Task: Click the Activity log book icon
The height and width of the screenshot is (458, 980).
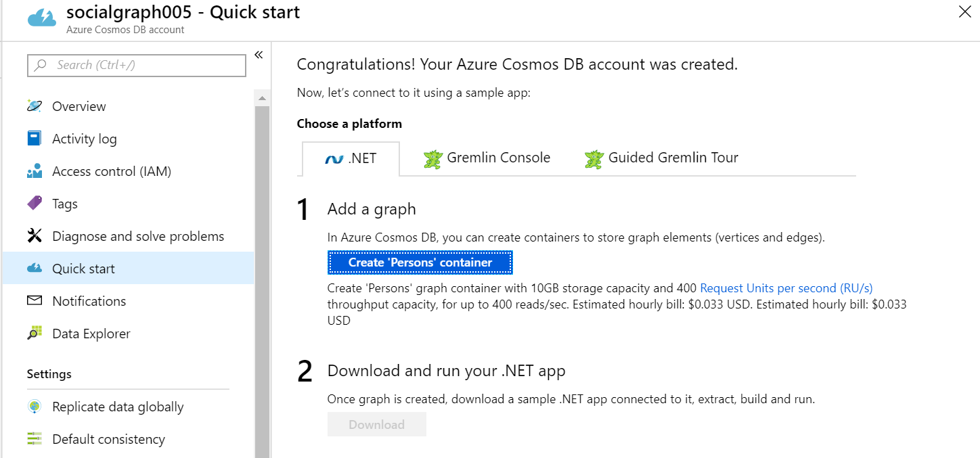Action: tap(35, 139)
